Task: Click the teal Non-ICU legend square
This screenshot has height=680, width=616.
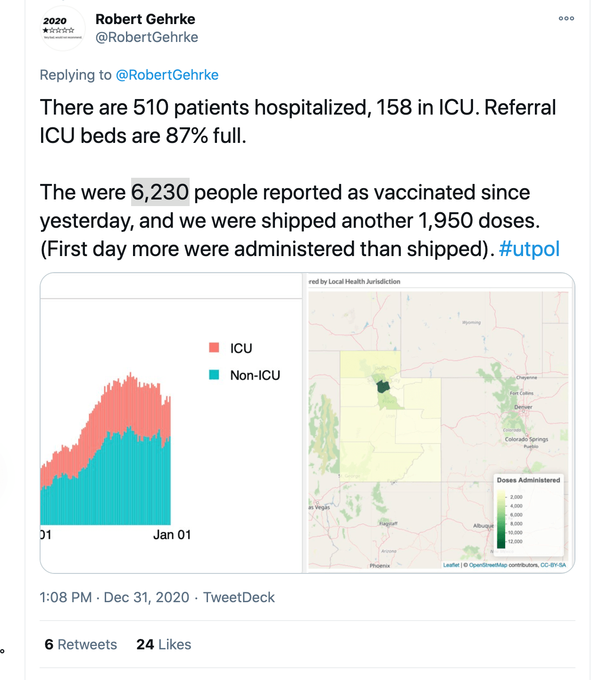Action: click(214, 375)
